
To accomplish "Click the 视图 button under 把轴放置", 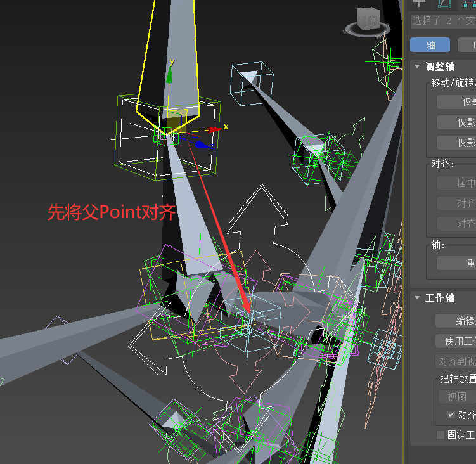I will click(457, 397).
